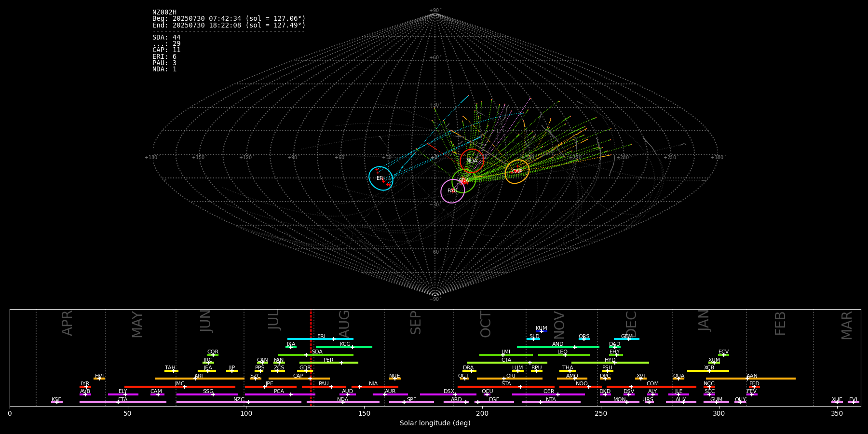Click the NIA shower bar on timeline

pyautogui.click(x=375, y=387)
